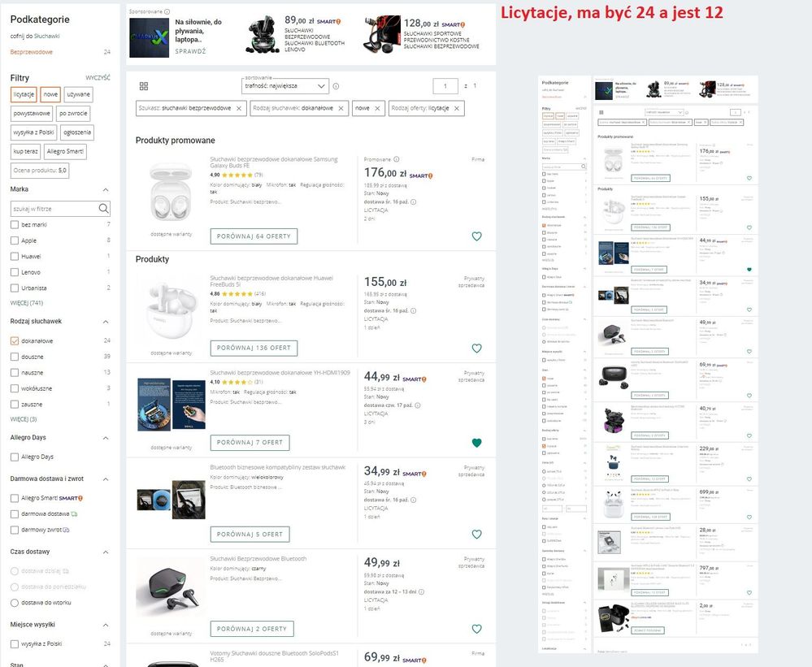Click 'PORÓWNAJ 7 OFERT' button
The height and width of the screenshot is (667, 812).
tap(250, 443)
